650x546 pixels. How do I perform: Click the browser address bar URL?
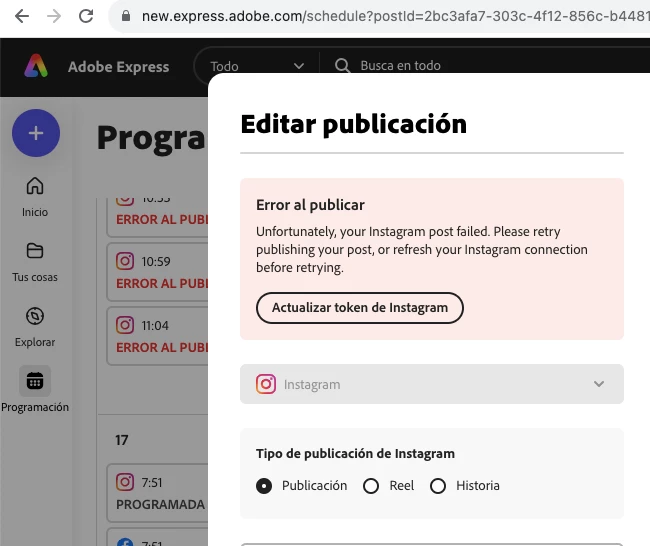coord(395,16)
